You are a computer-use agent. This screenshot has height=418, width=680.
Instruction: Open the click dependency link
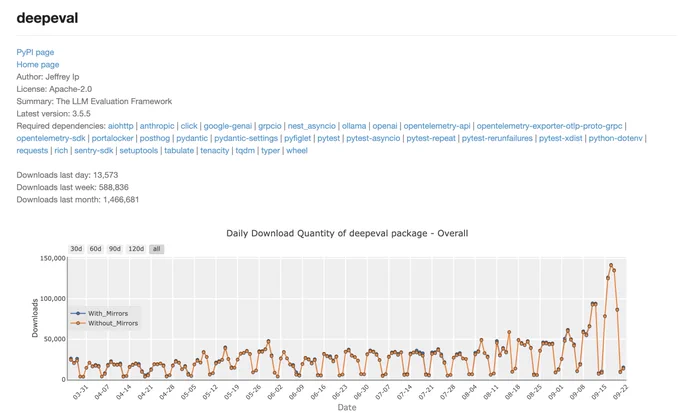[x=189, y=126]
